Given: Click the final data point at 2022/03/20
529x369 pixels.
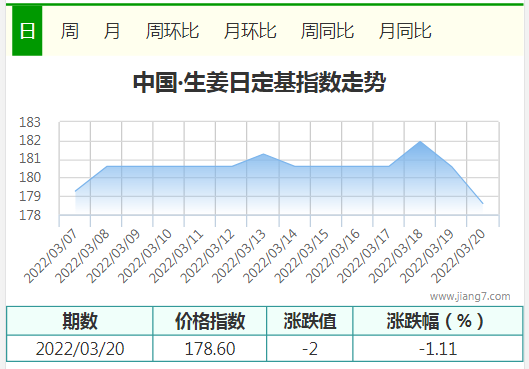Looking at the screenshot, I should click(x=483, y=204).
